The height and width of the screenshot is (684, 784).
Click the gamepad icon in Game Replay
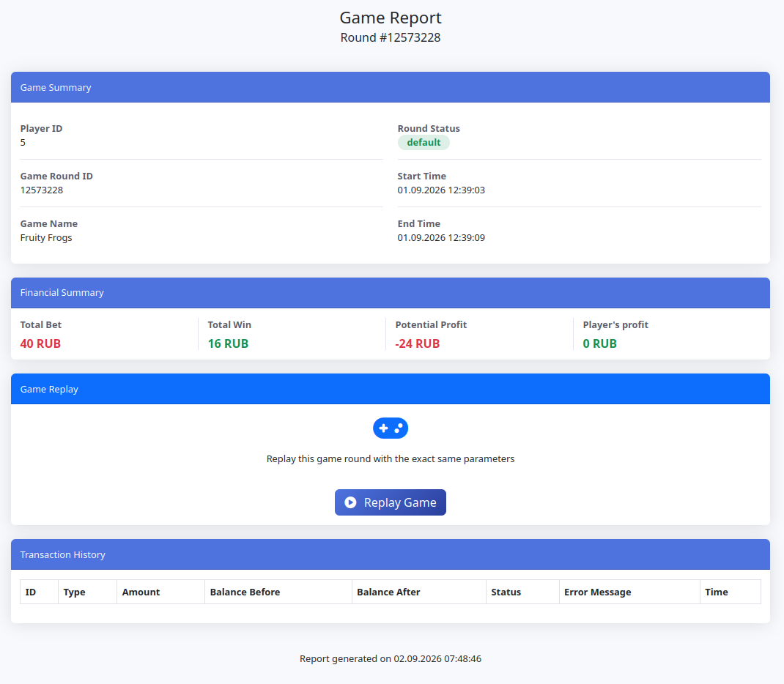pyautogui.click(x=391, y=428)
